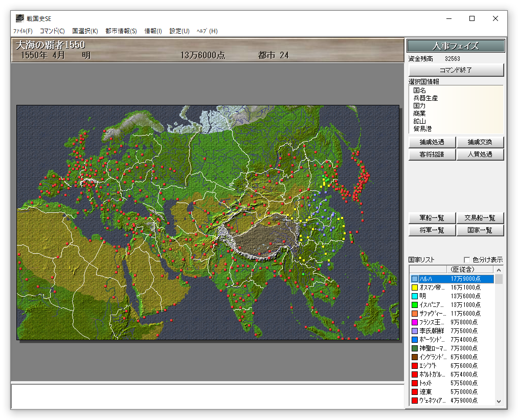Click the nation list scroll-up arrow

point(499,270)
